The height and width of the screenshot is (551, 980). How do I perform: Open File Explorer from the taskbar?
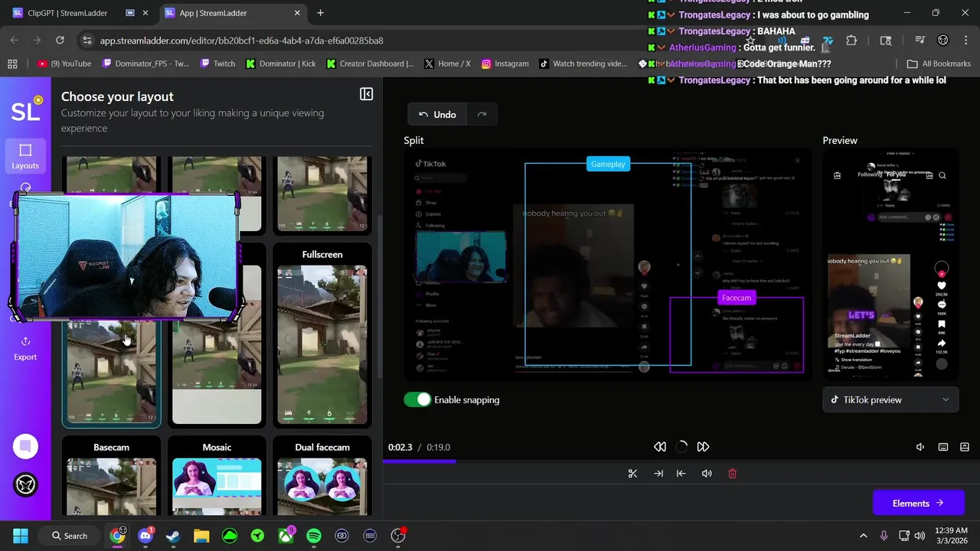pyautogui.click(x=201, y=536)
